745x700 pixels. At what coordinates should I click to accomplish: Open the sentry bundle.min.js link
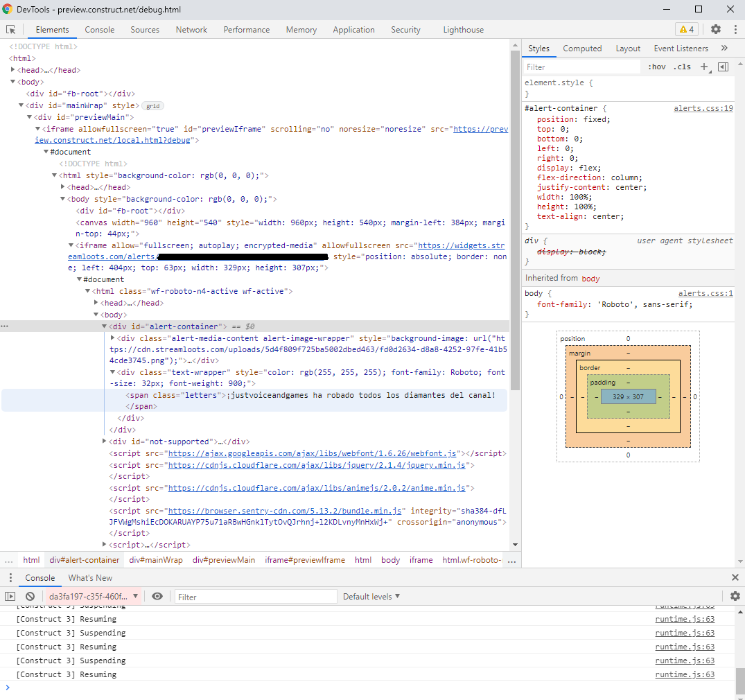tap(285, 511)
